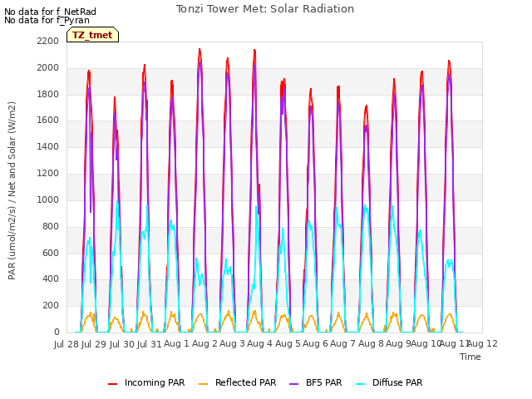Screen dimensions: 532x399
Task: Click the Jul 30 x-axis date label
Action: 122,344
